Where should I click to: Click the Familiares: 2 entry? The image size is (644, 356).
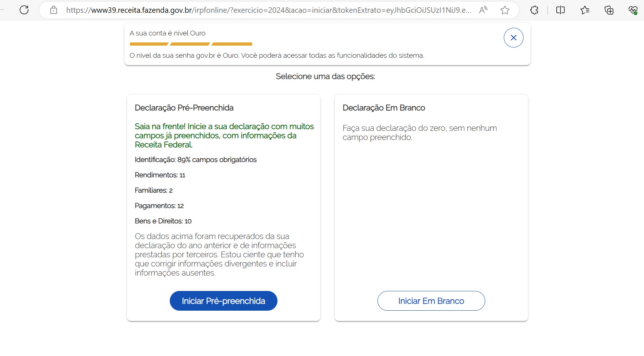tap(154, 190)
